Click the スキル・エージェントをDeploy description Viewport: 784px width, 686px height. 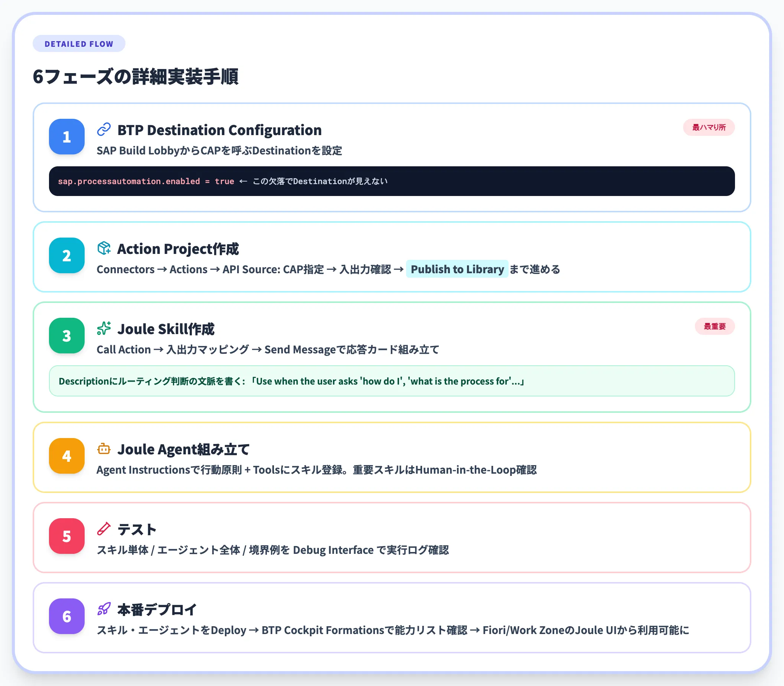coord(393,630)
